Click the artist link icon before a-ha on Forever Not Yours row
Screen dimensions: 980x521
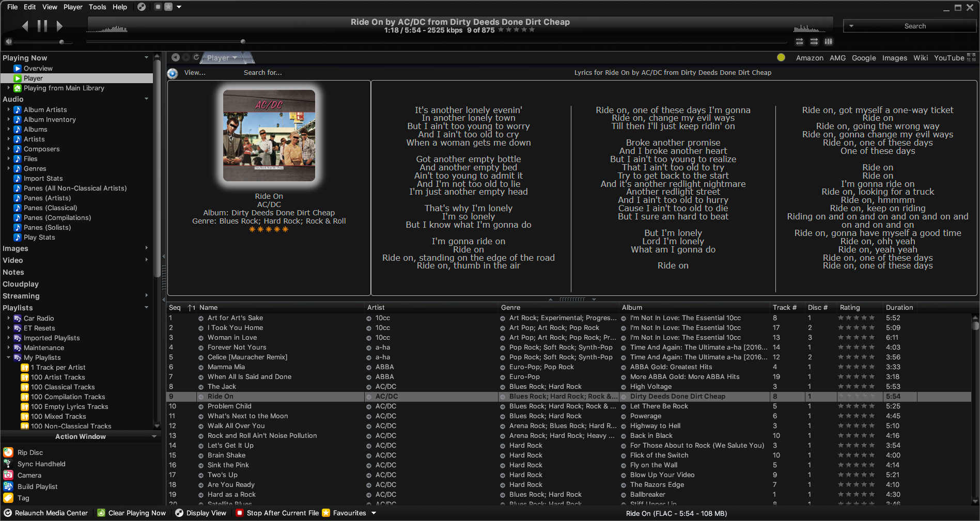[x=369, y=348]
